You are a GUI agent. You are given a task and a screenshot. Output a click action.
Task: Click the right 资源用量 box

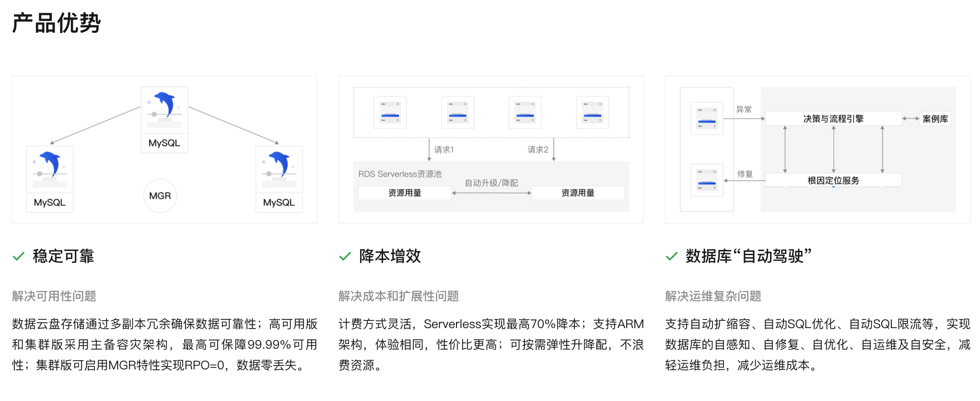578,193
